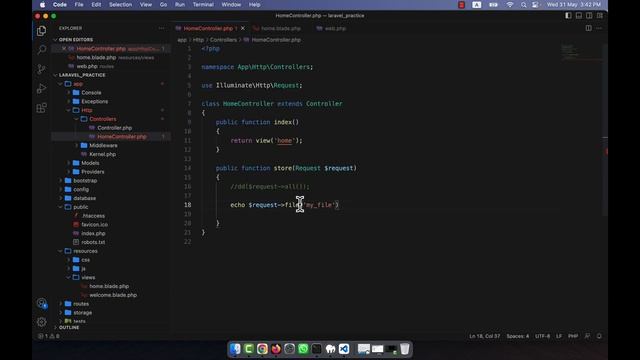Screen dimensions: 640x360
Task: Change indentation via Spaces: 4 status item
Action: pyautogui.click(x=518, y=336)
